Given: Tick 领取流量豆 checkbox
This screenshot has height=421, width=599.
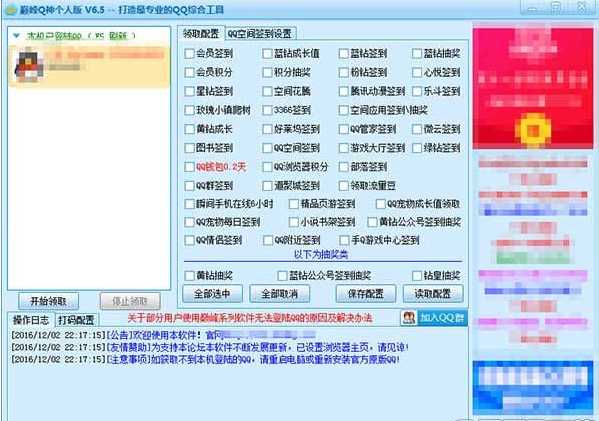Looking at the screenshot, I should [344, 186].
